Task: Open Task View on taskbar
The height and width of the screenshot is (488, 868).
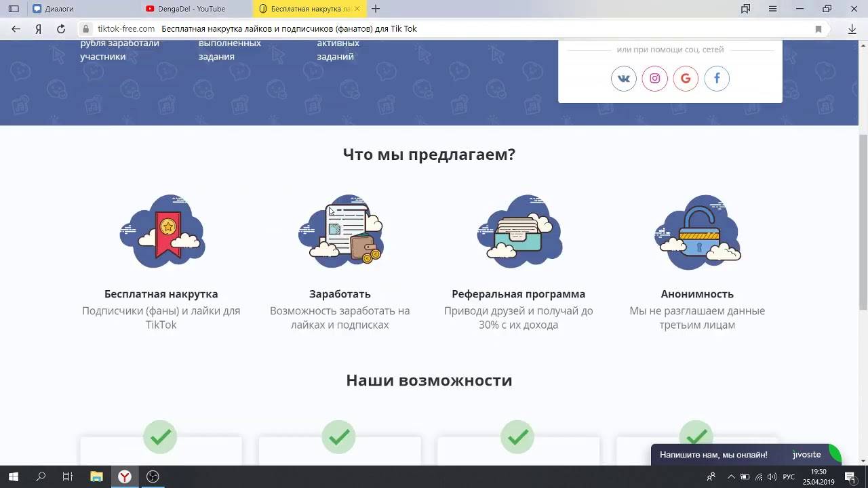Action: (x=68, y=476)
